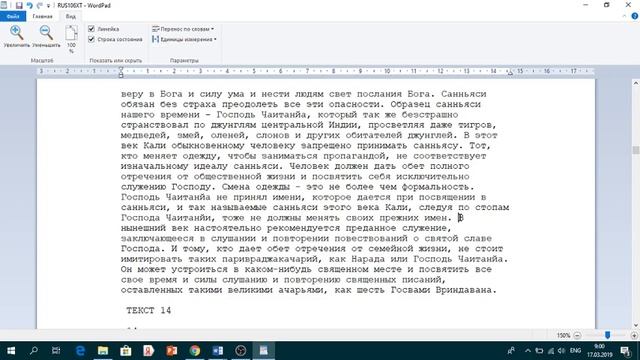Click the left indent marker on ruler

tap(121, 72)
